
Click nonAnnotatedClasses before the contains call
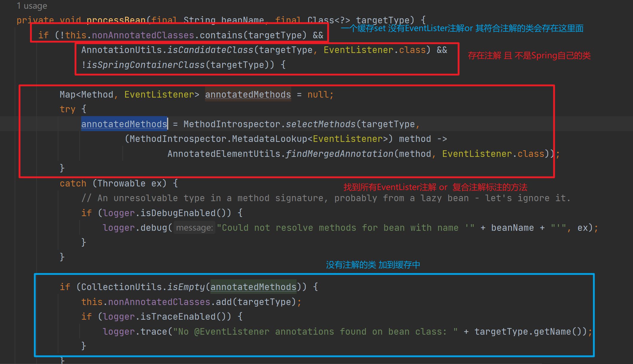coord(143,35)
